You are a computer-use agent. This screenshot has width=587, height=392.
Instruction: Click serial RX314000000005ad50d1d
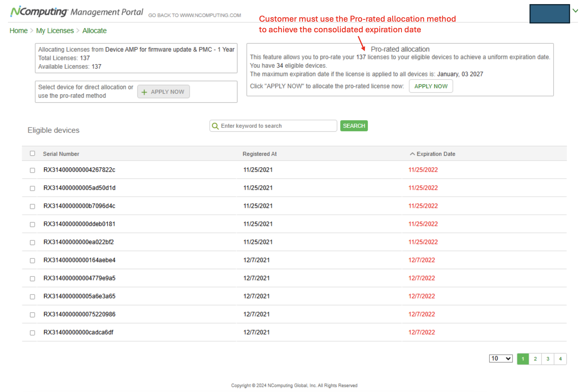(x=79, y=188)
